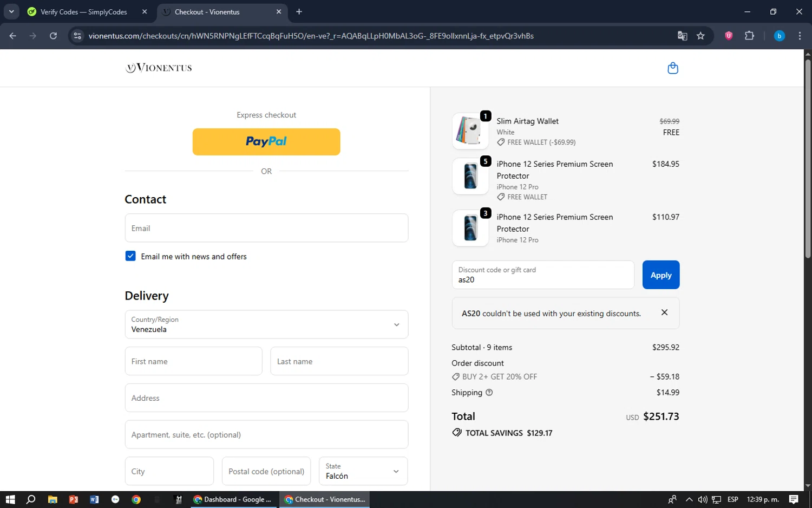The height and width of the screenshot is (508, 812).
Task: Click the Email input field
Action: click(266, 228)
